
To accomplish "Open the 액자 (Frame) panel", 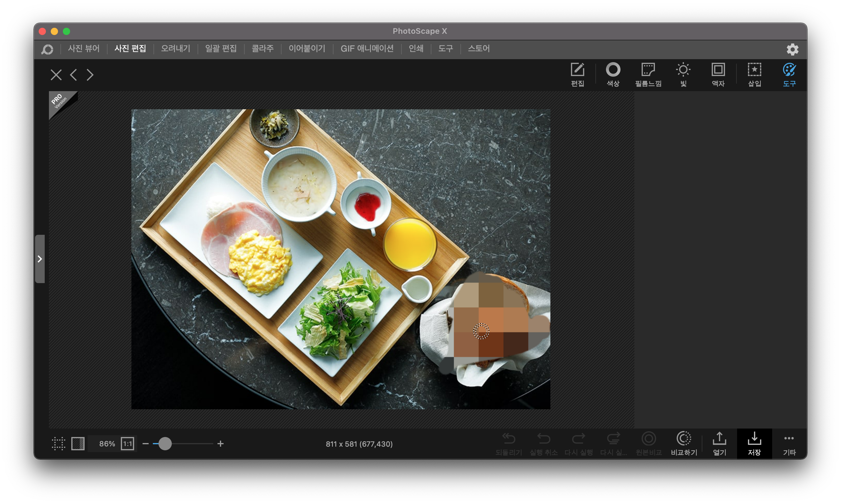I will pyautogui.click(x=718, y=70).
